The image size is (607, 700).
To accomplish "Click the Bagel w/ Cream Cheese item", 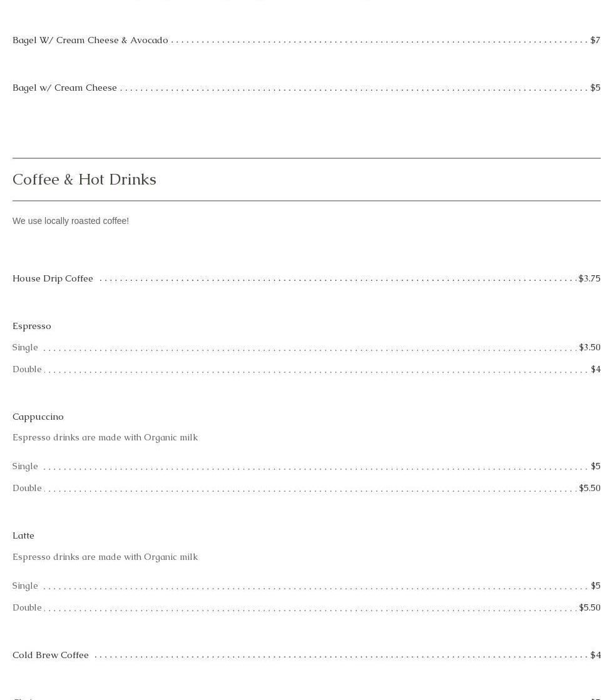I will 64,88.
